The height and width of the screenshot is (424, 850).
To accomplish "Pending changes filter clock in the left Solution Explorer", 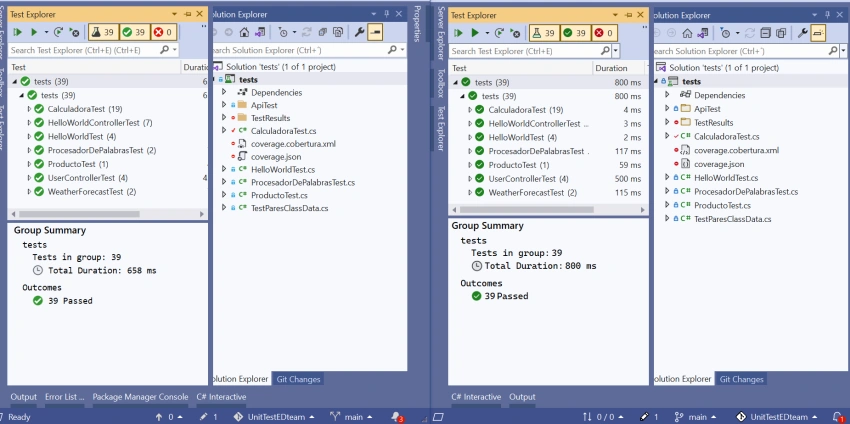I will (x=283, y=33).
